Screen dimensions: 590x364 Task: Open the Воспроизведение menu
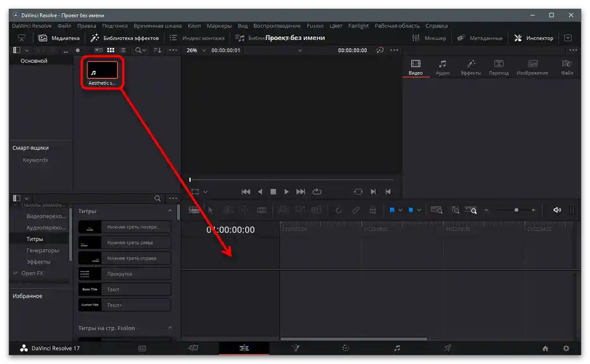tap(277, 26)
